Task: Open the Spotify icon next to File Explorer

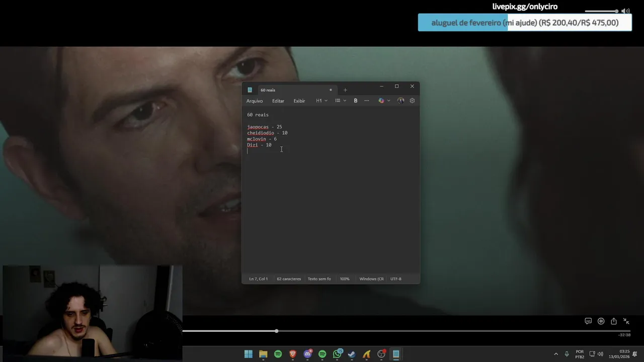Action: [278, 354]
